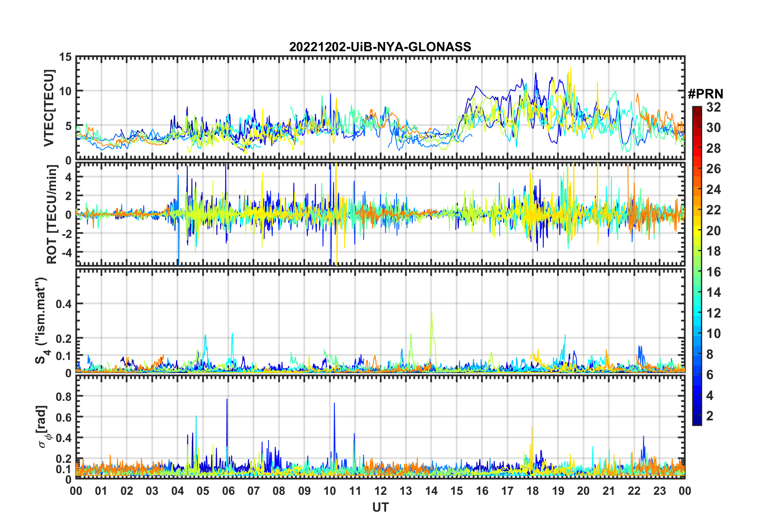This screenshot has width=761, height=532.
Task: Click the colorbar tick label 32
Action: (x=713, y=107)
